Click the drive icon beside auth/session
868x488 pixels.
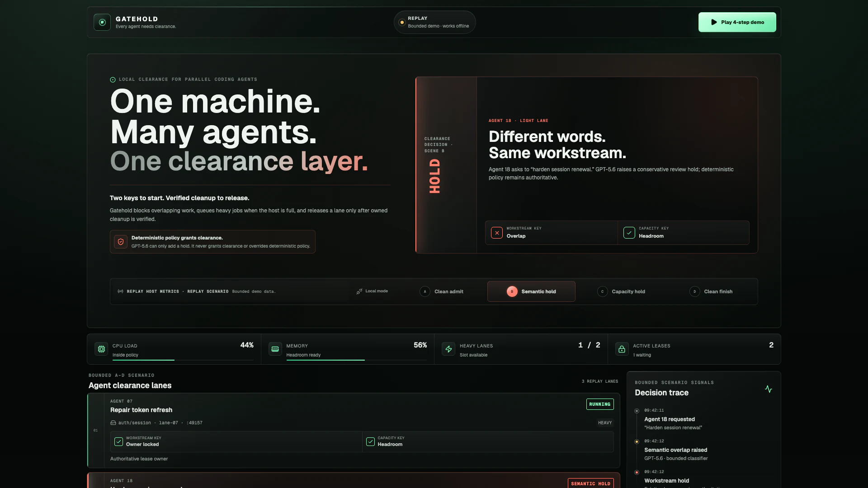click(113, 423)
